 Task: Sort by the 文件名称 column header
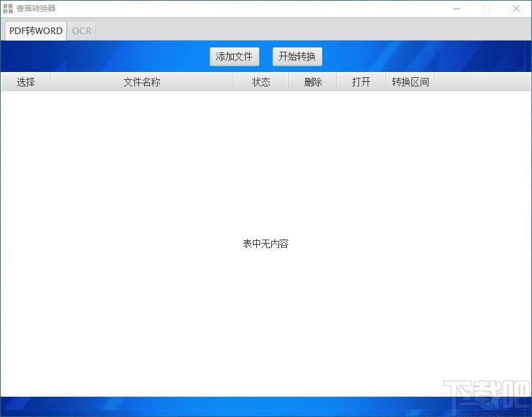[142, 82]
